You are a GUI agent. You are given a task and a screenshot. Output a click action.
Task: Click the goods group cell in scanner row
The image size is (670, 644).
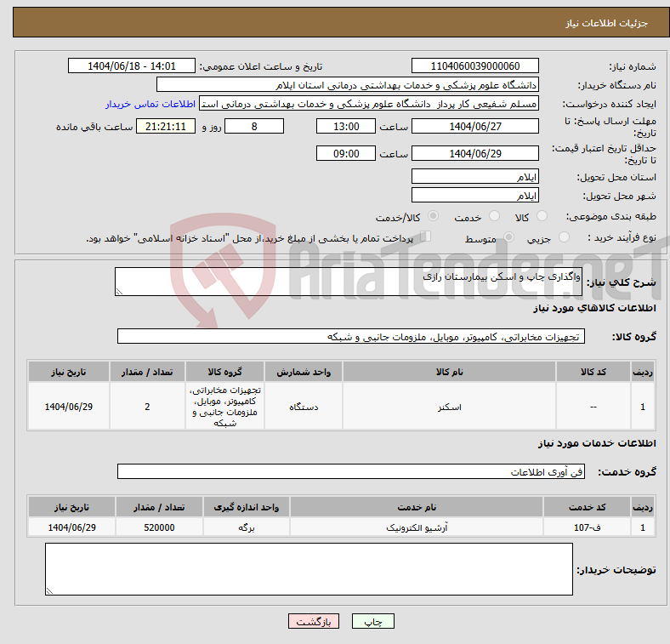[224, 407]
